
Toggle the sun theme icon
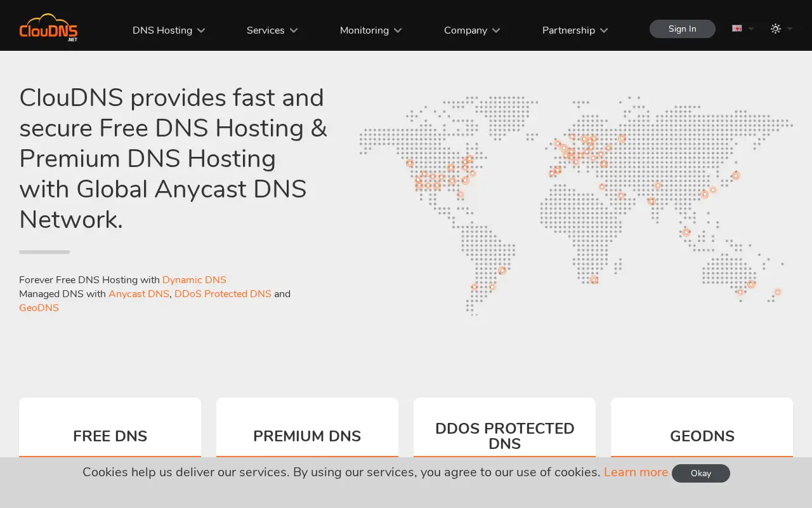point(775,29)
